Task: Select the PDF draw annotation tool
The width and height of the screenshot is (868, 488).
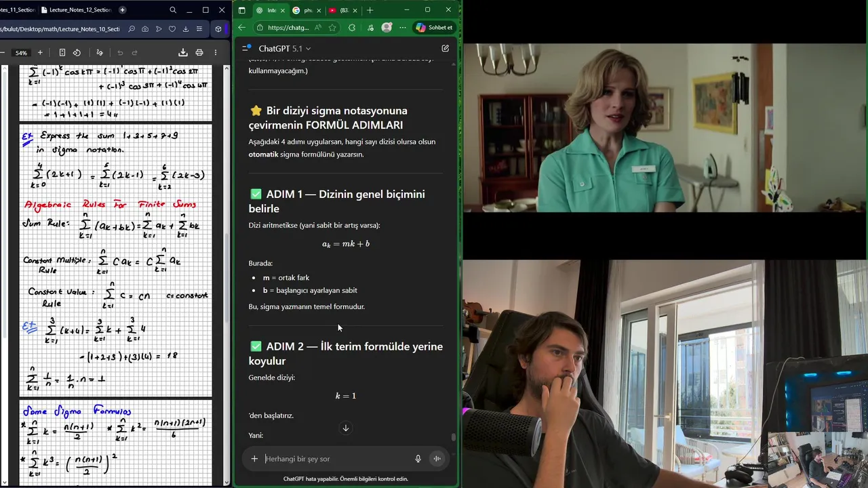Action: [x=100, y=52]
